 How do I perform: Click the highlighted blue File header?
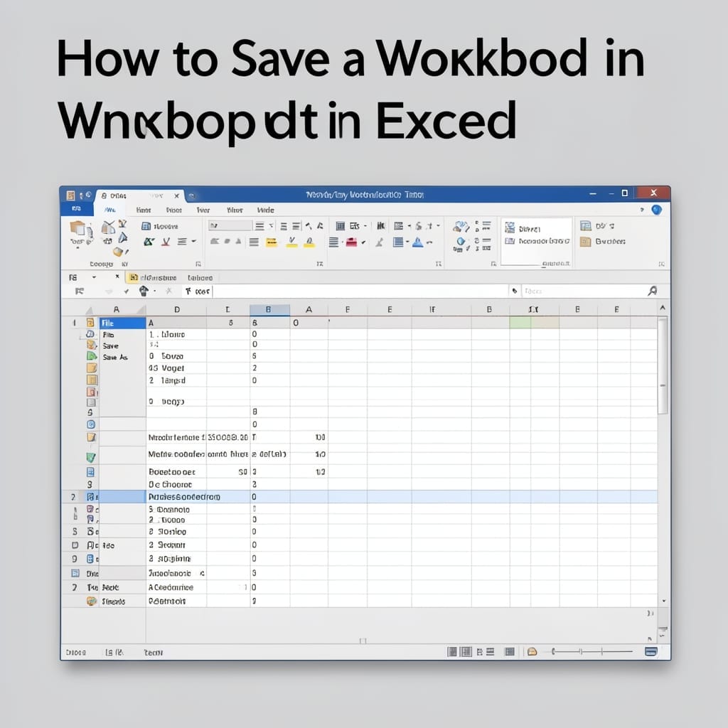[x=122, y=323]
